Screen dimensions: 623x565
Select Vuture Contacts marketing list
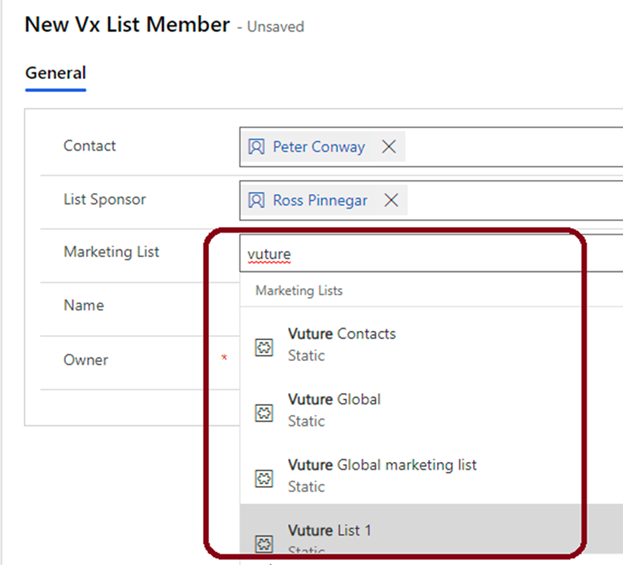pyautogui.click(x=431, y=344)
